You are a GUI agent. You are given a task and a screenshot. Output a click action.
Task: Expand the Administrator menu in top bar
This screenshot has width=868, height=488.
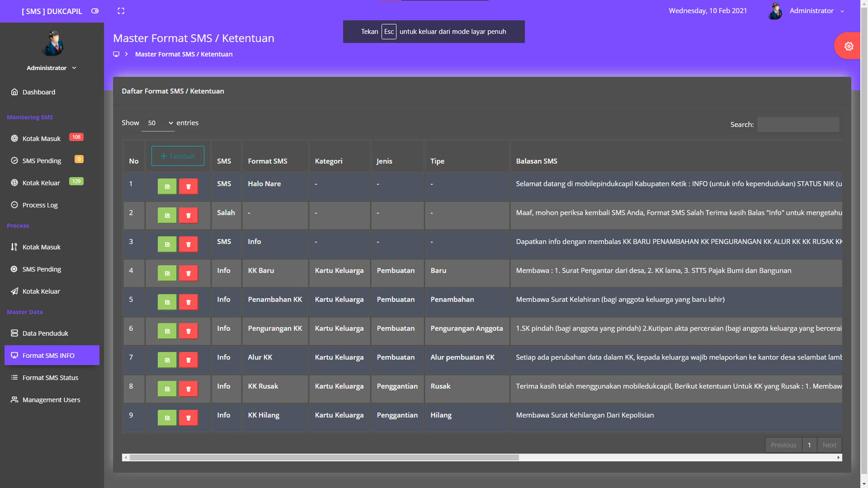(x=816, y=11)
